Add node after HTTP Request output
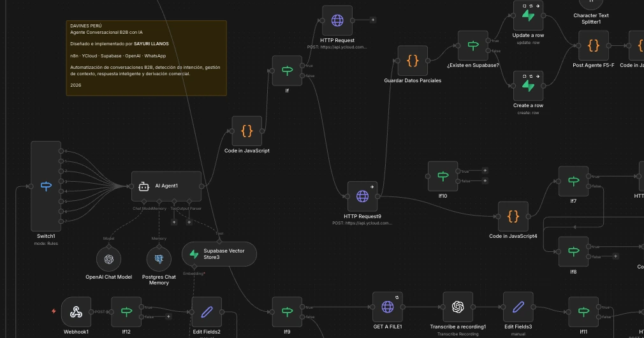644x338 pixels. (x=372, y=20)
